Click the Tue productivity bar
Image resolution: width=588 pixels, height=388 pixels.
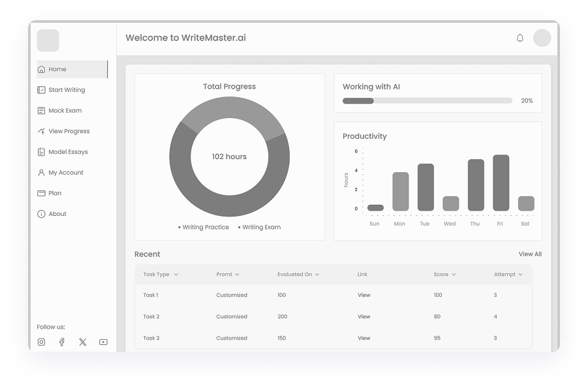pyautogui.click(x=426, y=187)
